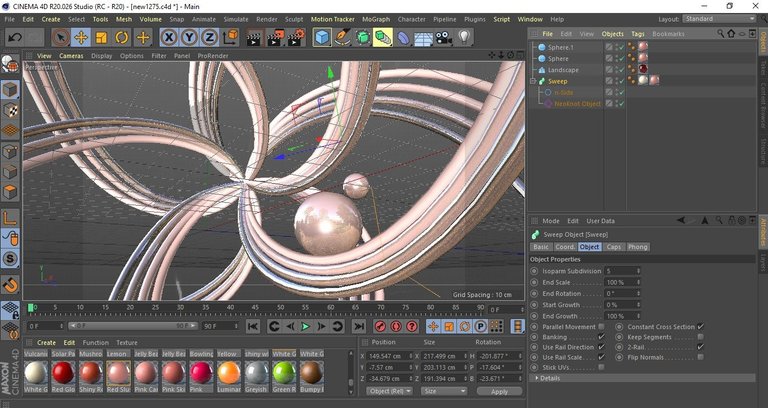Jump to the start of animation
The height and width of the screenshot is (408, 768).
(x=253, y=326)
